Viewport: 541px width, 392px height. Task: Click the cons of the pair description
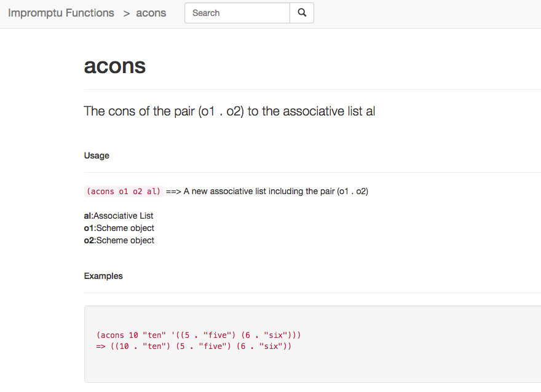pyautogui.click(x=229, y=111)
